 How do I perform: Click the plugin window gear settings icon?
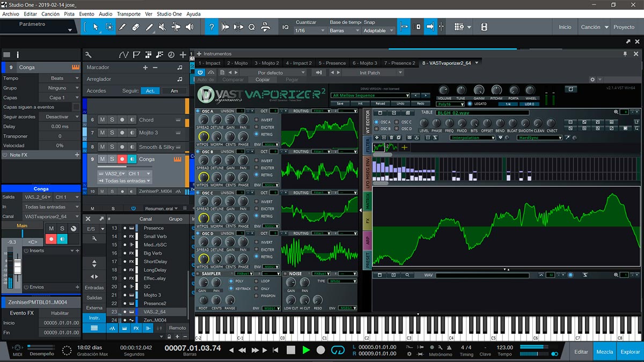tap(592, 79)
